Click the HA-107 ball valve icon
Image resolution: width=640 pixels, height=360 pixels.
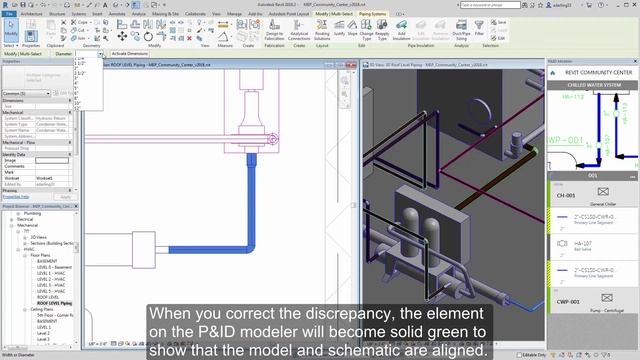tap(562, 243)
